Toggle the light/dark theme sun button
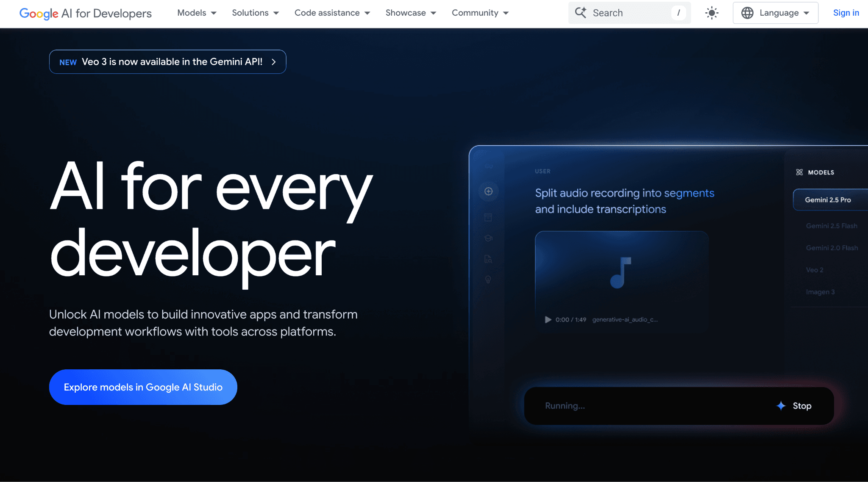Screen dimensions: 868x482 (712, 13)
